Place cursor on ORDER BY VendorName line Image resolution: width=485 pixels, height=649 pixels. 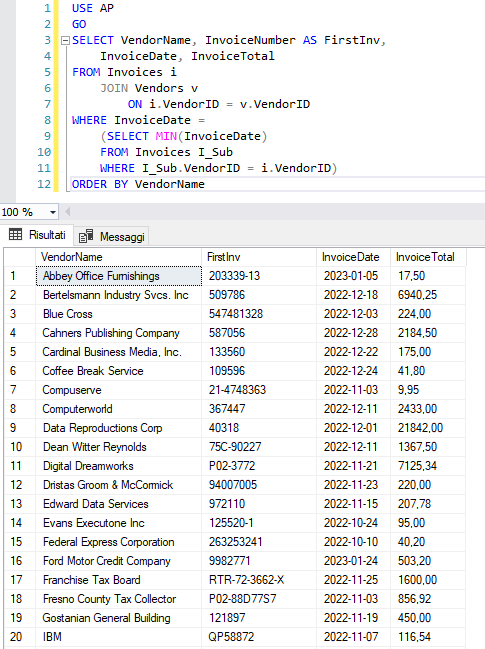coord(138,184)
